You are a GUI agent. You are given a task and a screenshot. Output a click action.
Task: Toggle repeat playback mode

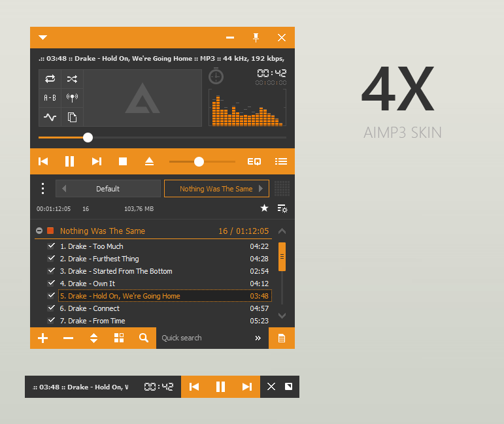50,78
